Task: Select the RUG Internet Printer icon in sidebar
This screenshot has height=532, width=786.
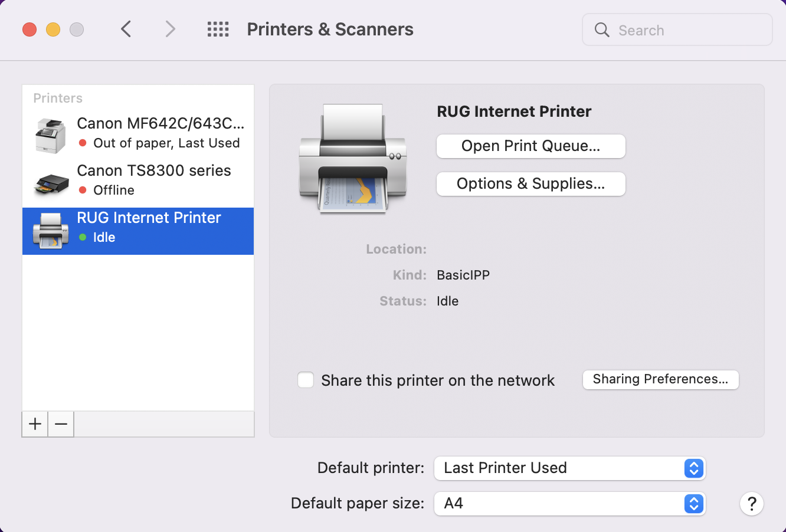Action: (50, 231)
